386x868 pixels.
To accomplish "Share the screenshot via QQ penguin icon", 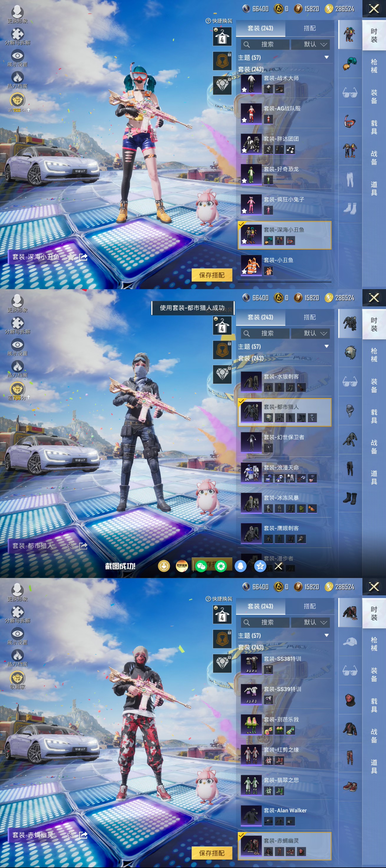I will [x=240, y=566].
